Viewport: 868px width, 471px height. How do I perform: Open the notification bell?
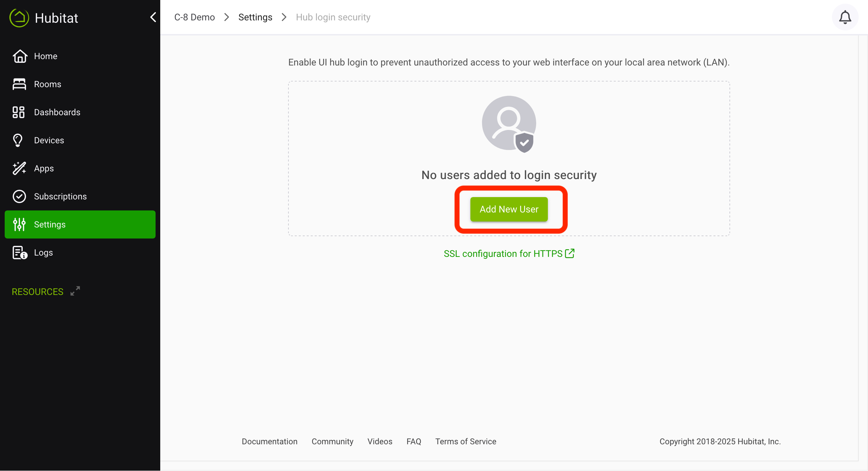845,17
